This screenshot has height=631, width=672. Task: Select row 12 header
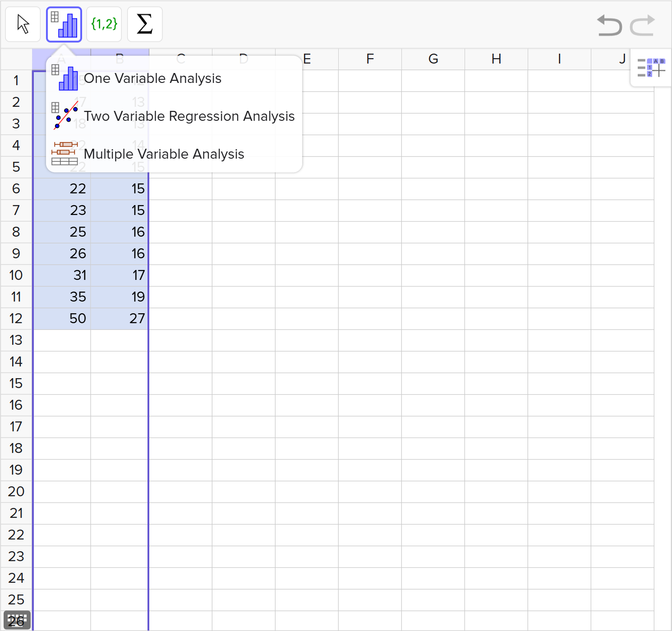16,319
